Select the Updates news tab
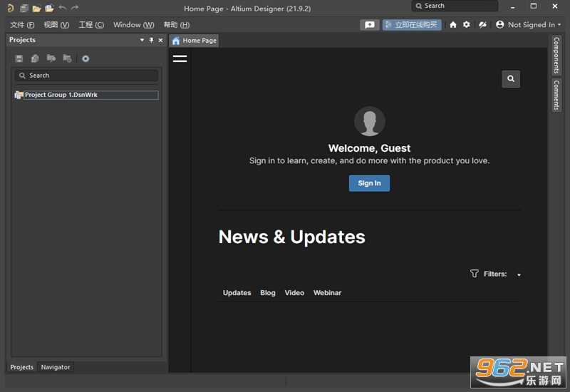Viewport: 570px width, 392px height. 237,293
